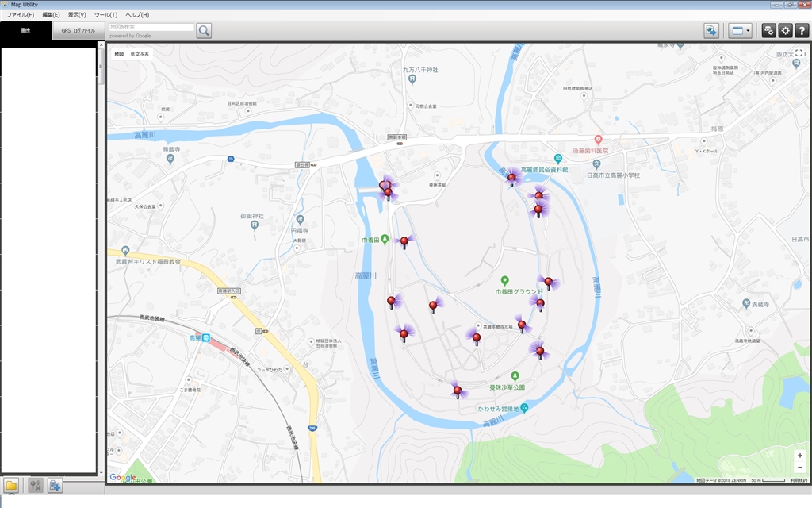812x508 pixels.
Task: Select the photo pin right of the 高麗本郷取水場 label
Action: click(x=522, y=326)
